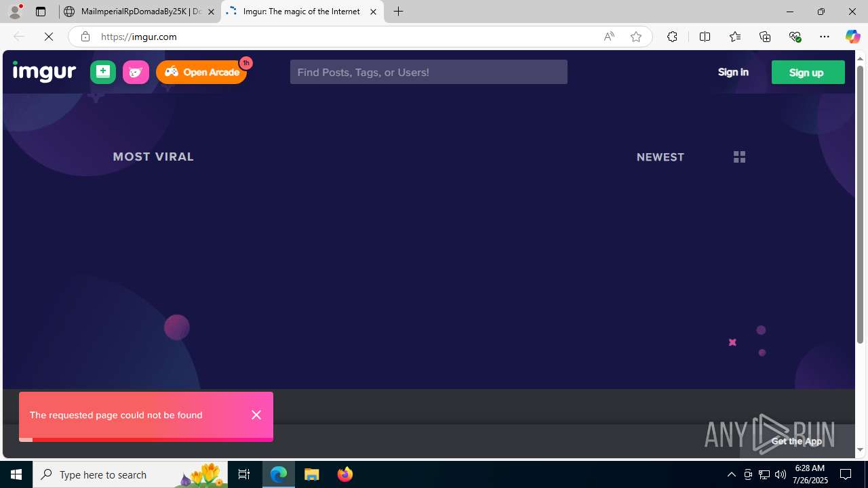Viewport: 868px width, 488px height.
Task: Open Microsoft Edge from the taskbar
Action: pos(279,474)
